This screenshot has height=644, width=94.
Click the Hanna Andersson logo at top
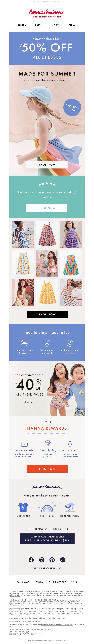pos(47,13)
